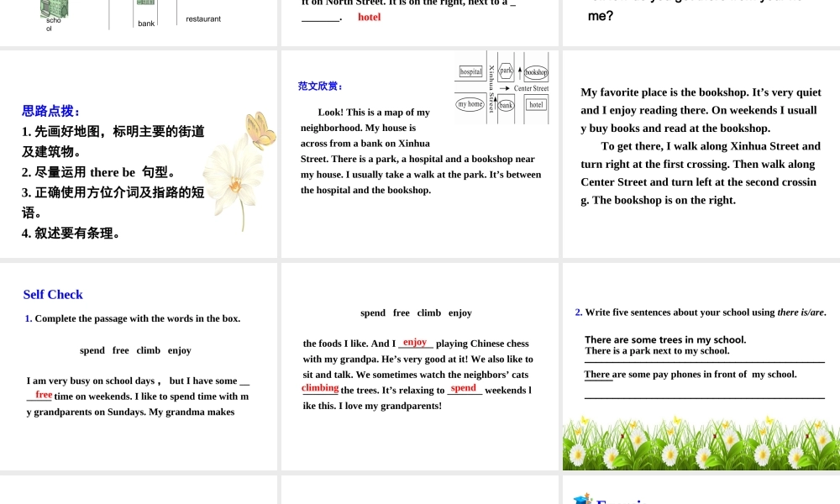Viewport: 840px width, 504px height.
Task: Click the red answer 'free' in the passage
Action: point(44,395)
